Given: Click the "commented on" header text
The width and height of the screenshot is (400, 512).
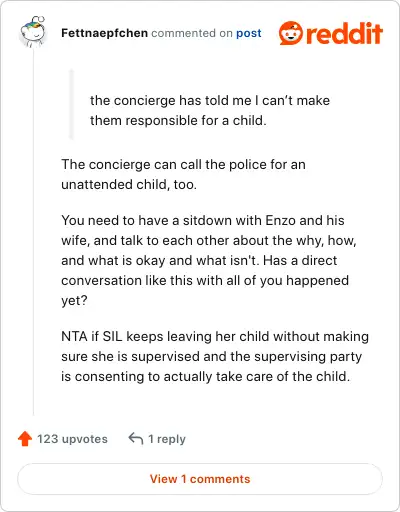Looking at the screenshot, I should [192, 33].
